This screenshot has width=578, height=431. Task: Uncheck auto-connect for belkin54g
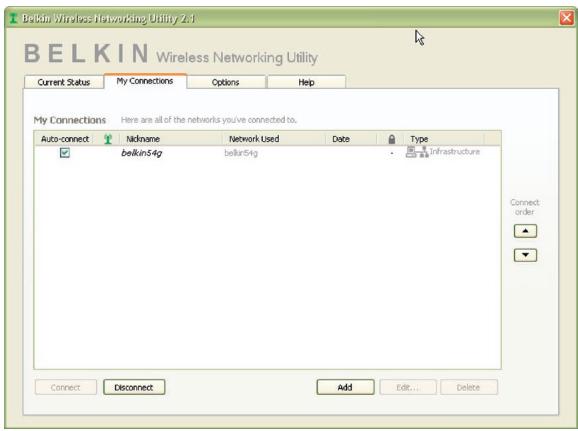tap(65, 153)
